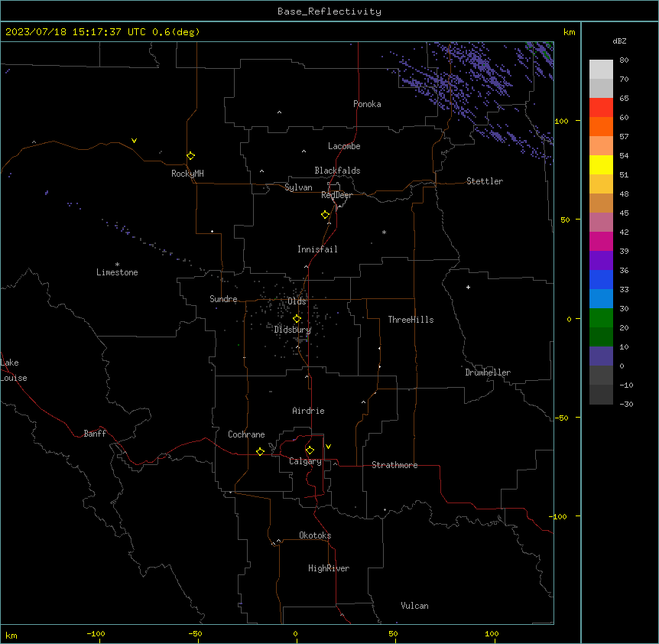Click the 80 value on dBZ legend

624,60
